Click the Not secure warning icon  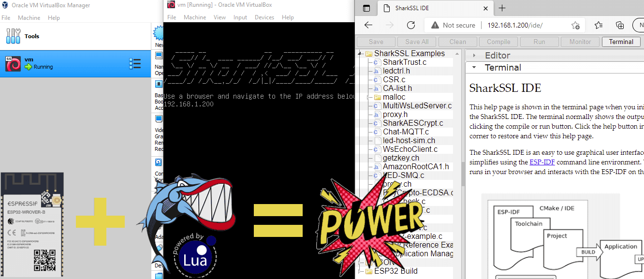435,25
